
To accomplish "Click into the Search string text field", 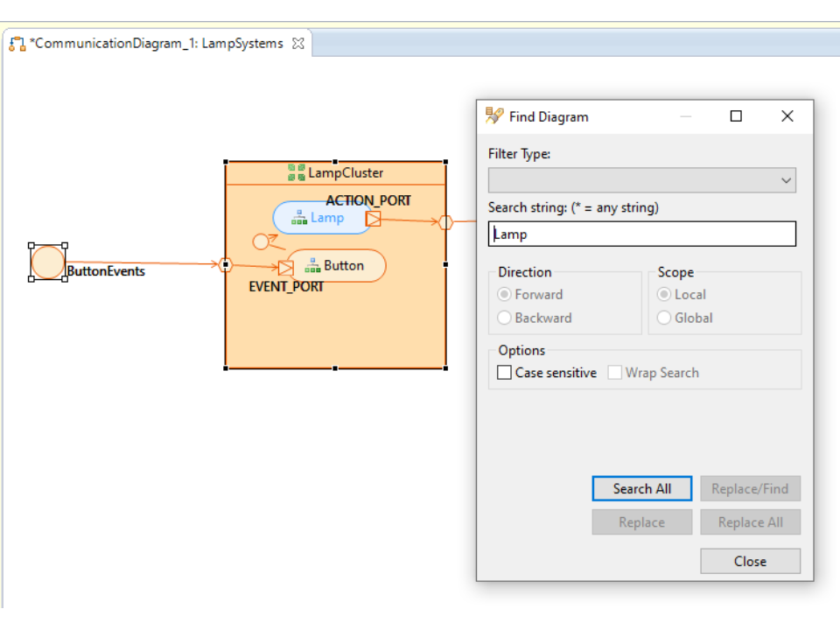I will pyautogui.click(x=641, y=234).
